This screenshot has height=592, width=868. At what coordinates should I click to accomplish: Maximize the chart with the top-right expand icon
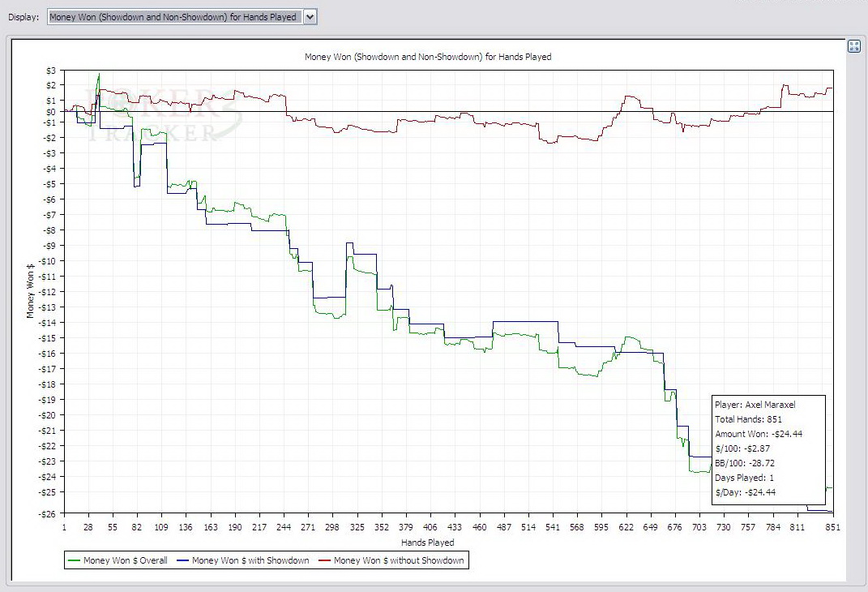click(853, 46)
